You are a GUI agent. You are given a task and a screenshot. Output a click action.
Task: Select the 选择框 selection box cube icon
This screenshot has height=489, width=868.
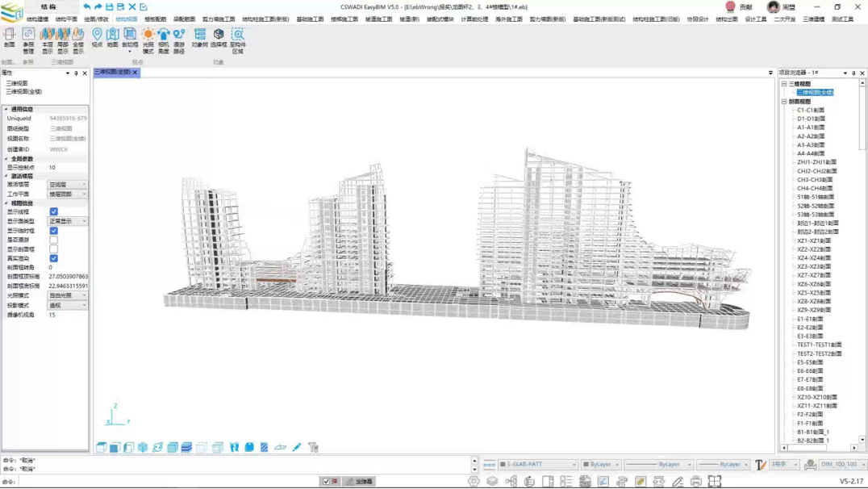[219, 35]
